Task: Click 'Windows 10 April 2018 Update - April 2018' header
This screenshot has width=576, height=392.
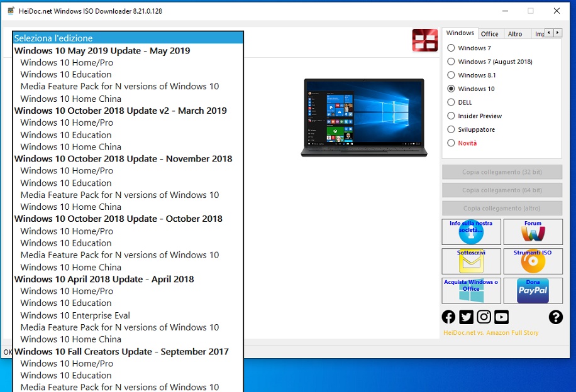Action: (128, 280)
